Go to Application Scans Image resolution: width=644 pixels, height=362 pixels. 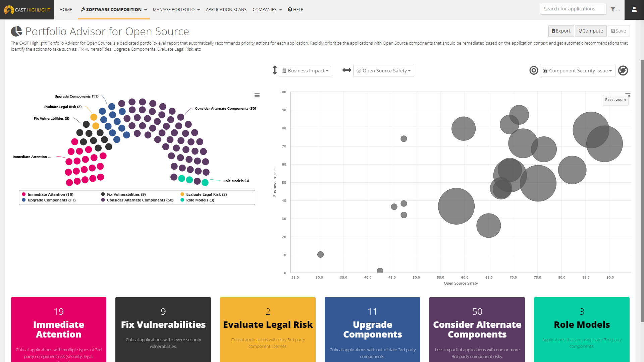226,10
